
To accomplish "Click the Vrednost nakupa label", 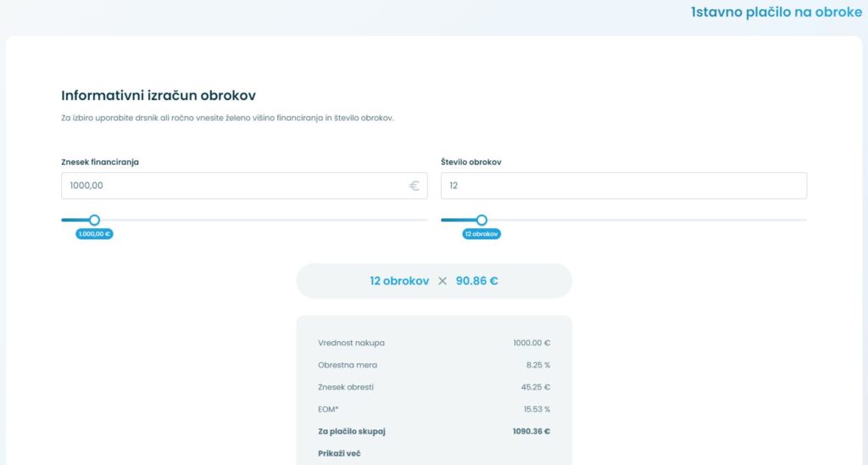I will pyautogui.click(x=352, y=343).
